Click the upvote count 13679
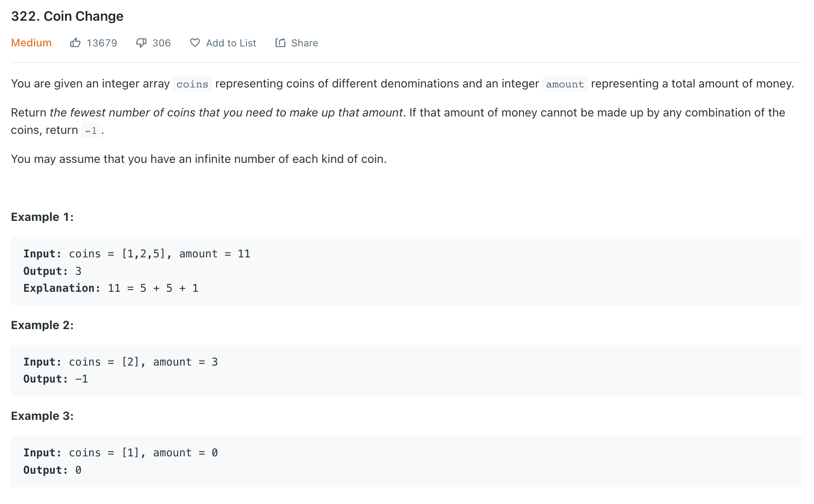Viewport: 814px width, 504px height. (x=102, y=43)
